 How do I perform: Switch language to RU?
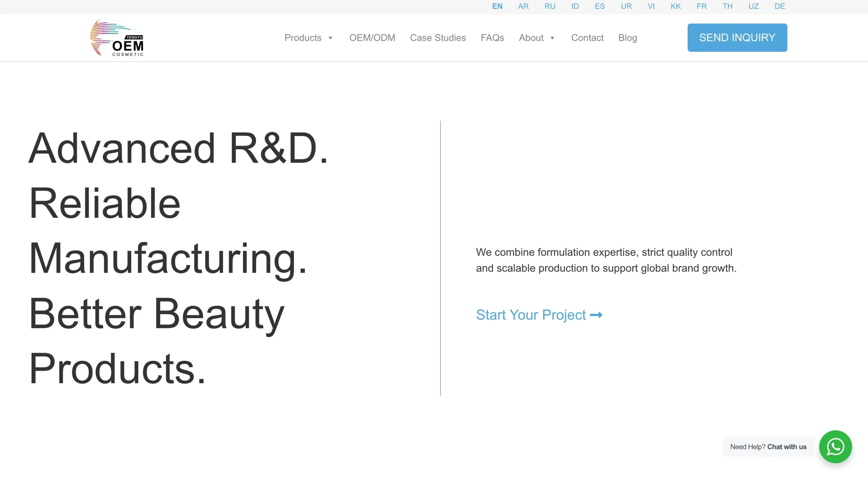[x=550, y=6]
